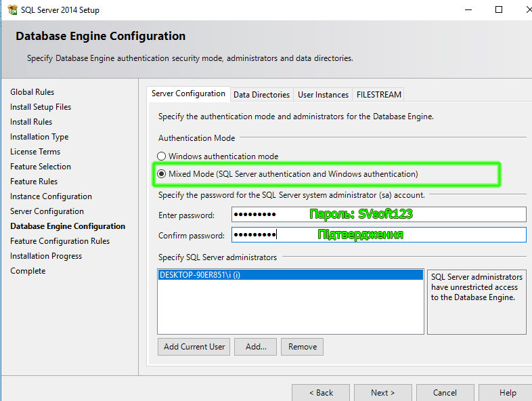The width and height of the screenshot is (532, 401).
Task: Open Help for the setup
Action: point(507,393)
